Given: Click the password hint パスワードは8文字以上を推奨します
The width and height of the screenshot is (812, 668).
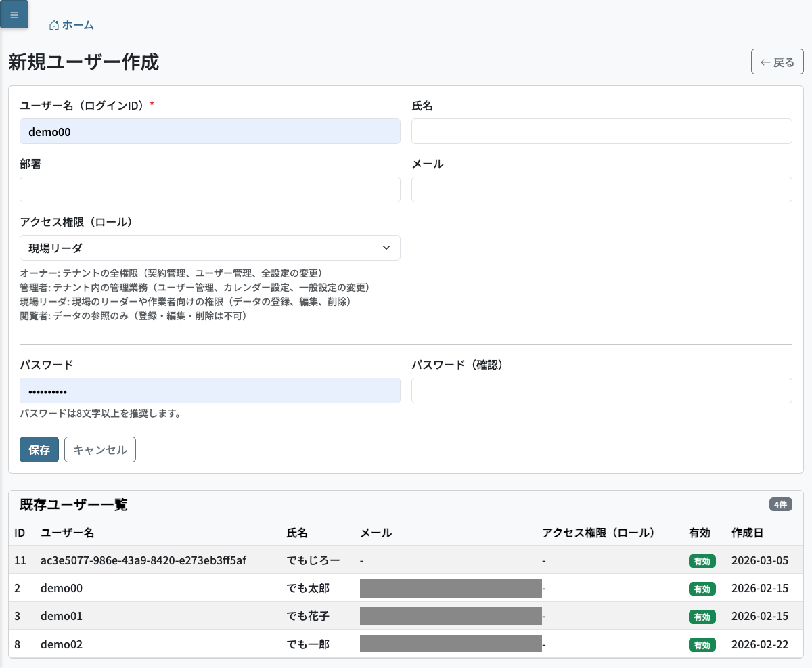Looking at the screenshot, I should coord(100,413).
